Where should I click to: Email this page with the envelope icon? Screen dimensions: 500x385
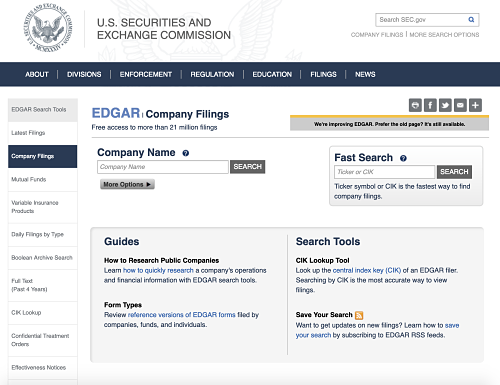click(460, 105)
